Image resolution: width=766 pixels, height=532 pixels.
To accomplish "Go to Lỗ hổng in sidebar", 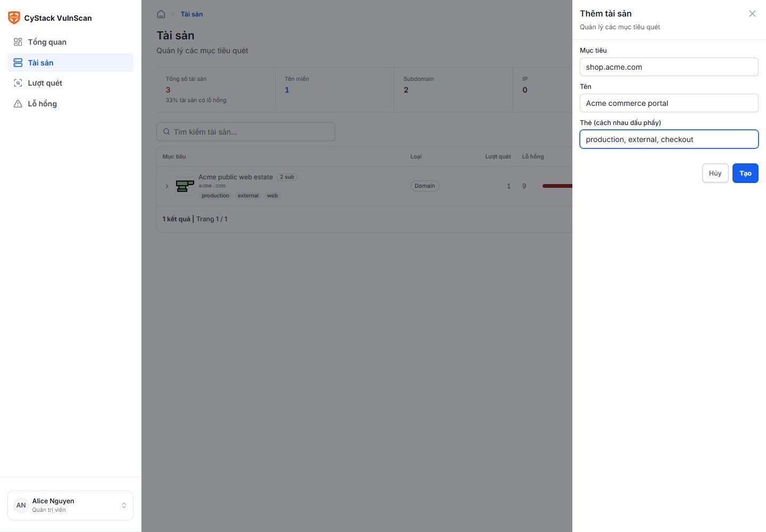I will [x=70, y=104].
